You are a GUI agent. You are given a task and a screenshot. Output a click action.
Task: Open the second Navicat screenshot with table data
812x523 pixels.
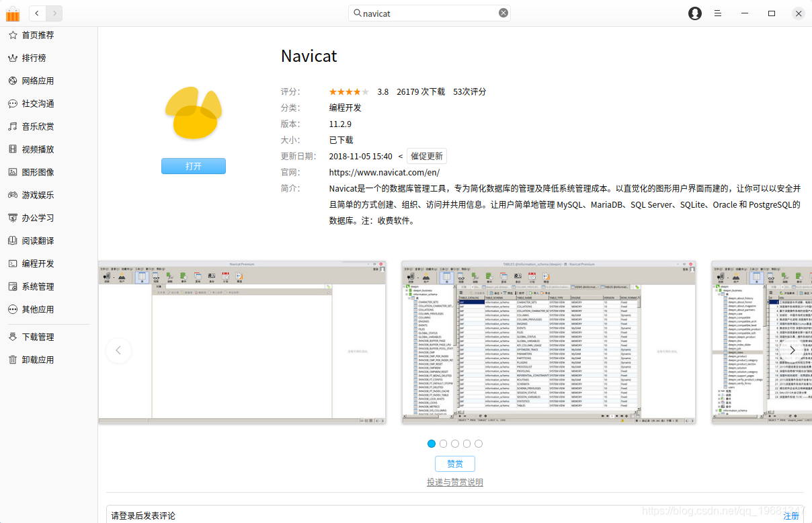[x=549, y=342]
